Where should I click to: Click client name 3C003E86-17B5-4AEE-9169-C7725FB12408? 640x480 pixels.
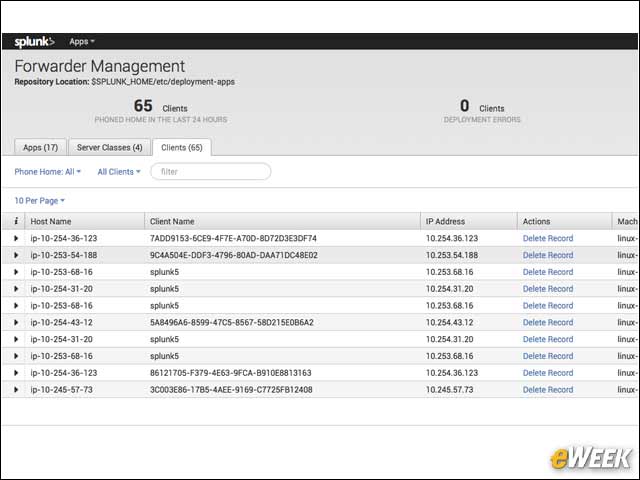[x=231, y=390]
